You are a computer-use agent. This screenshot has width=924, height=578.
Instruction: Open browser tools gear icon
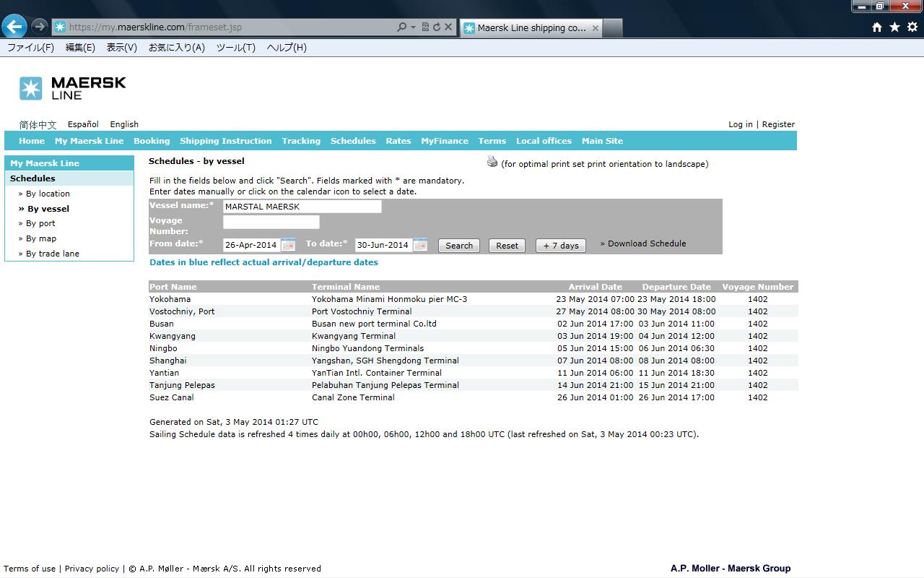pyautogui.click(x=912, y=27)
